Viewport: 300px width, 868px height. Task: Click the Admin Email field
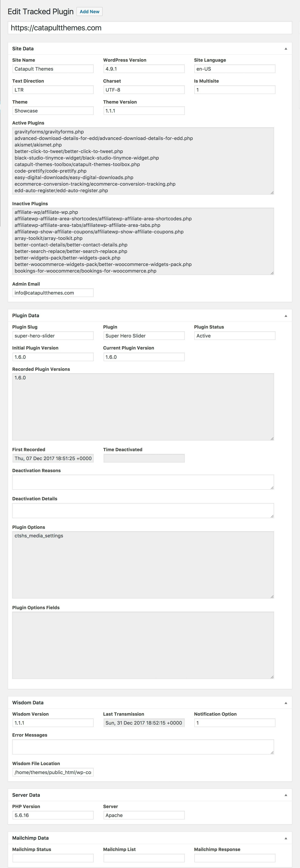point(53,293)
